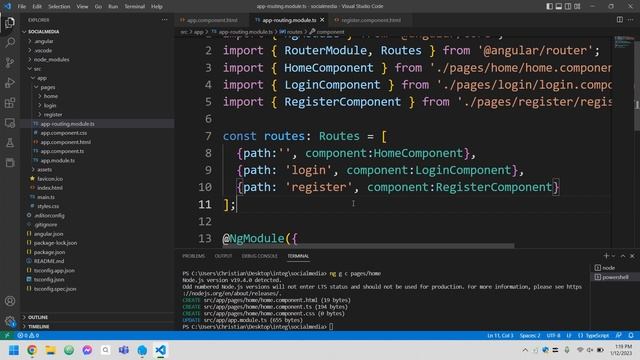Maximize the terminal panel size
The height and width of the screenshot is (360, 640).
623,256
